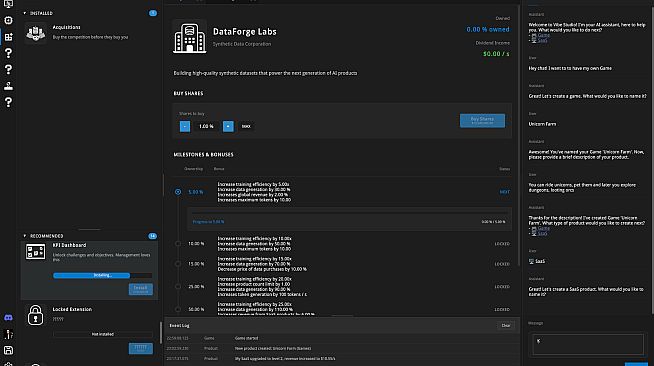Click the Acquisitions extension icon

click(x=35, y=33)
